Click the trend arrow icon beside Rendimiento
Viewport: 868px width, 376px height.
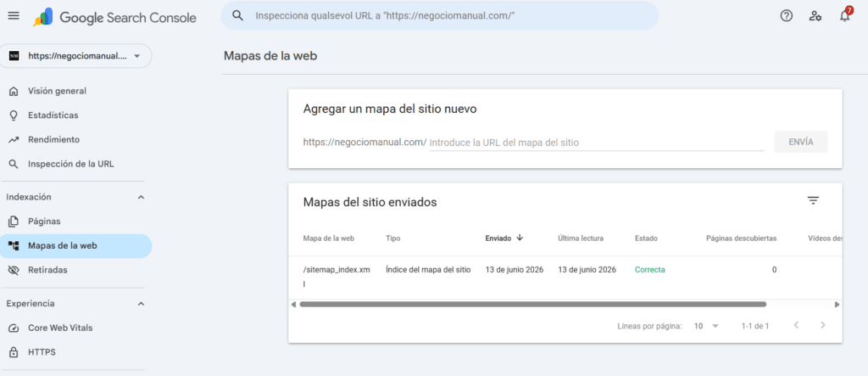point(14,140)
